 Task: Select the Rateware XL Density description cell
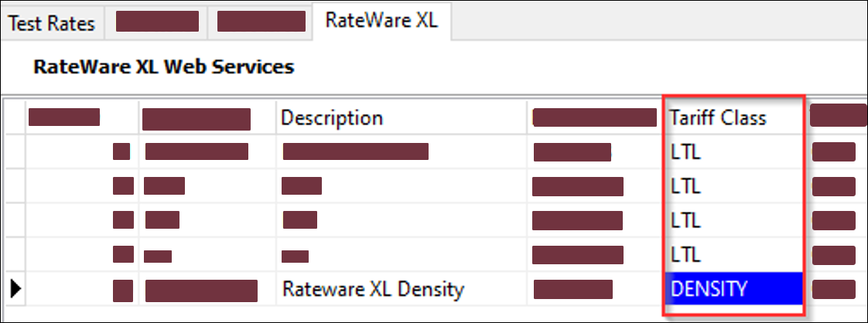[373, 290]
